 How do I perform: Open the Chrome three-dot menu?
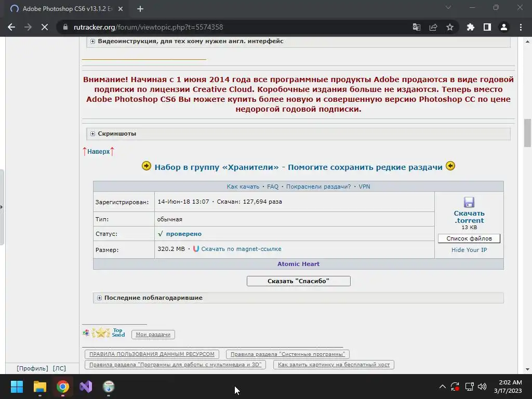pos(521,27)
